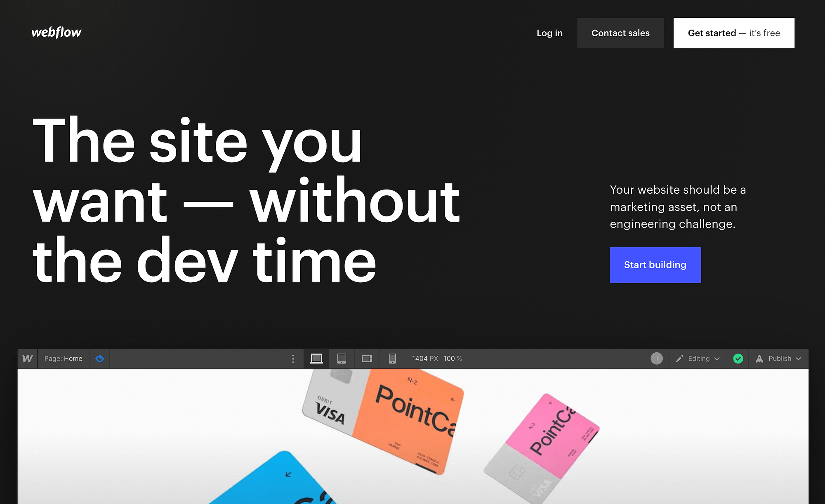
Task: Toggle the collaborator count badge
Action: [x=655, y=359]
